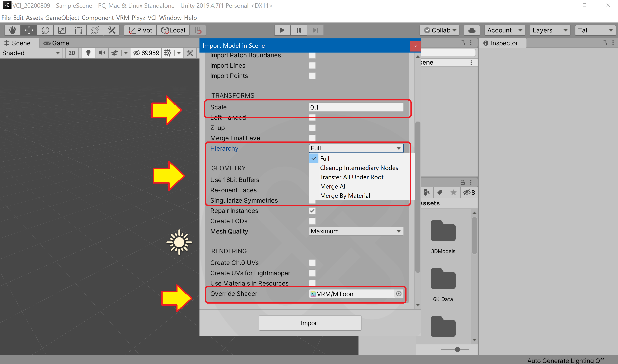Open the VCI menu
The image size is (618, 364).
[x=152, y=18]
